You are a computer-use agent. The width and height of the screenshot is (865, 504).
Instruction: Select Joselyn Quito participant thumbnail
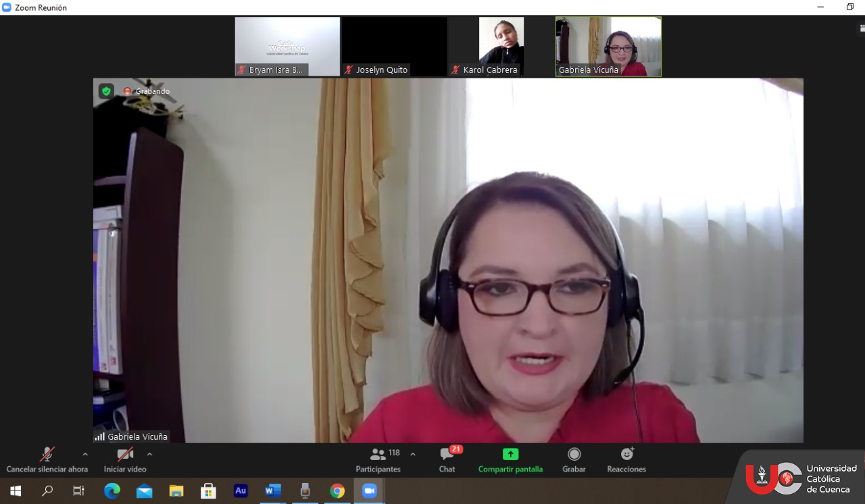coord(394,47)
